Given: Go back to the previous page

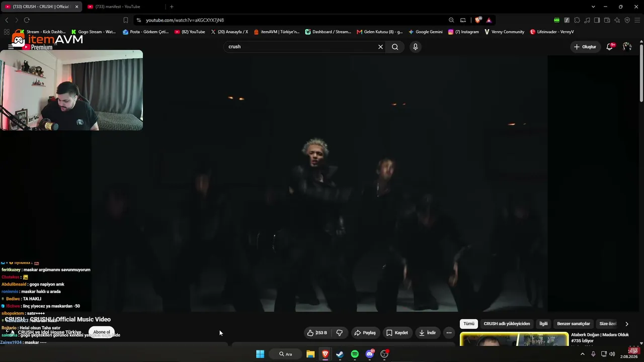Looking at the screenshot, I should (7, 20).
